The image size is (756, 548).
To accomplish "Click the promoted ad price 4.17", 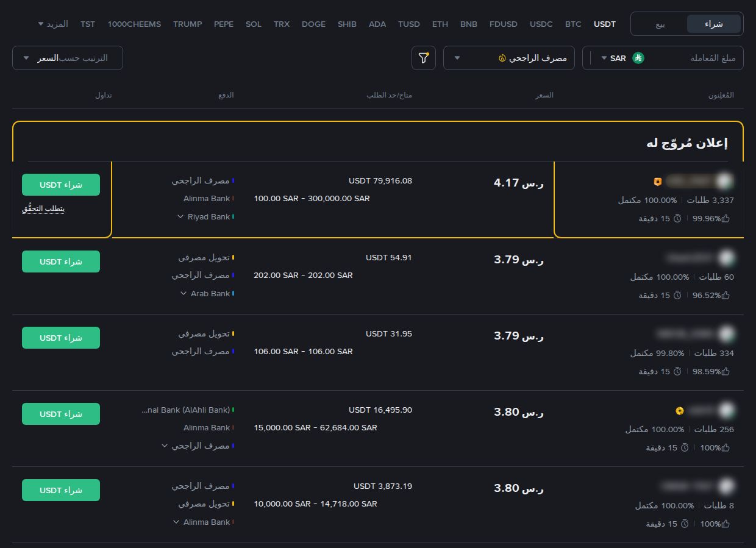I will pos(518,182).
